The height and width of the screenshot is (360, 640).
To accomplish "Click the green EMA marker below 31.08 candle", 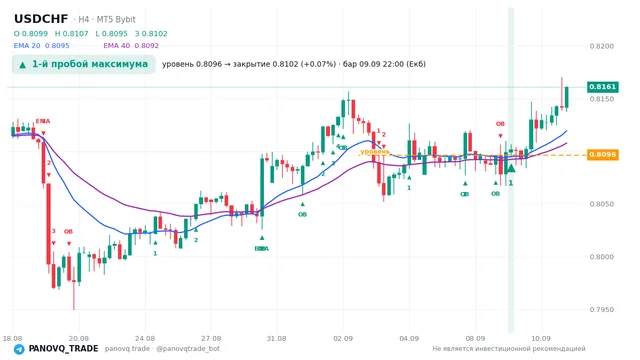I will point(262,249).
